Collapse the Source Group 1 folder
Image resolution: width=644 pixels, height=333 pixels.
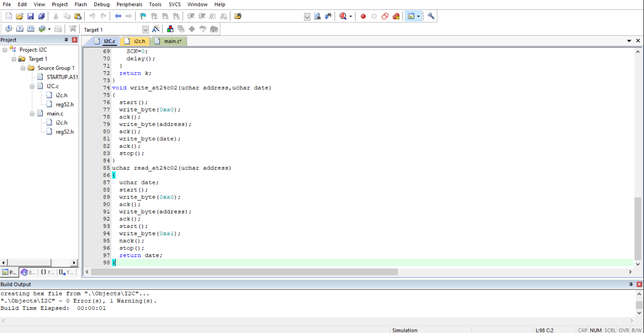(x=23, y=68)
